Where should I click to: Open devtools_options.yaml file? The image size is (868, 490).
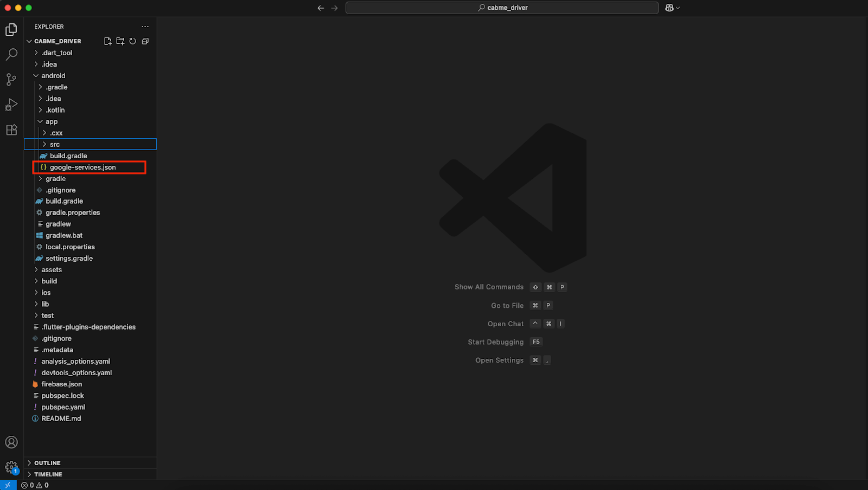point(90,372)
